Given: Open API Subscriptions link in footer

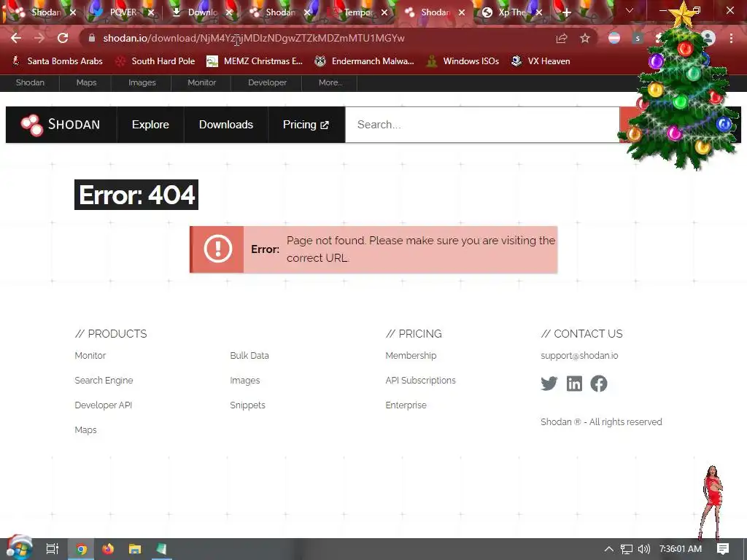Looking at the screenshot, I should [420, 381].
